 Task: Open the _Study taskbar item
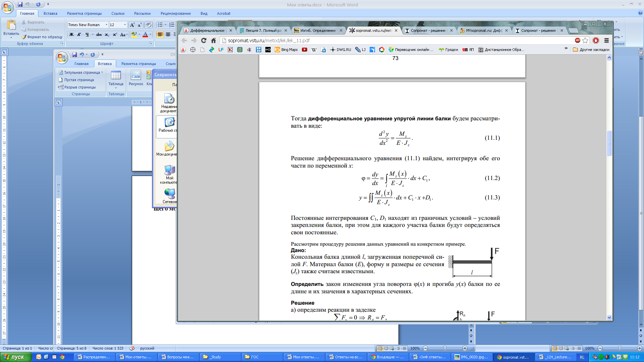(x=220, y=357)
